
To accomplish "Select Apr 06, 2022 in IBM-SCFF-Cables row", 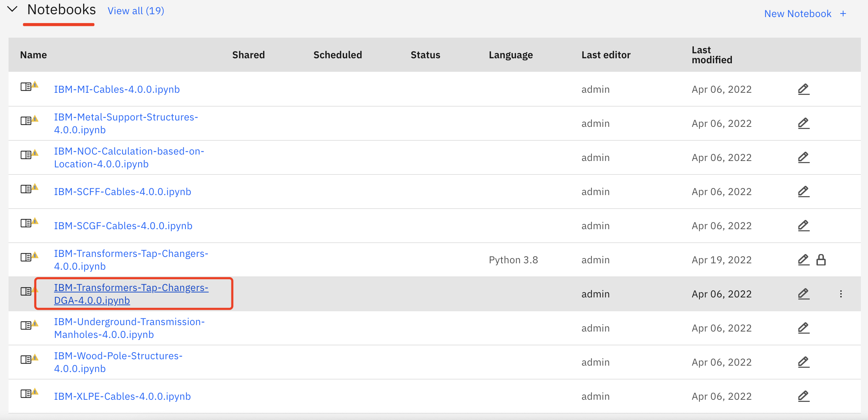I will tap(722, 192).
